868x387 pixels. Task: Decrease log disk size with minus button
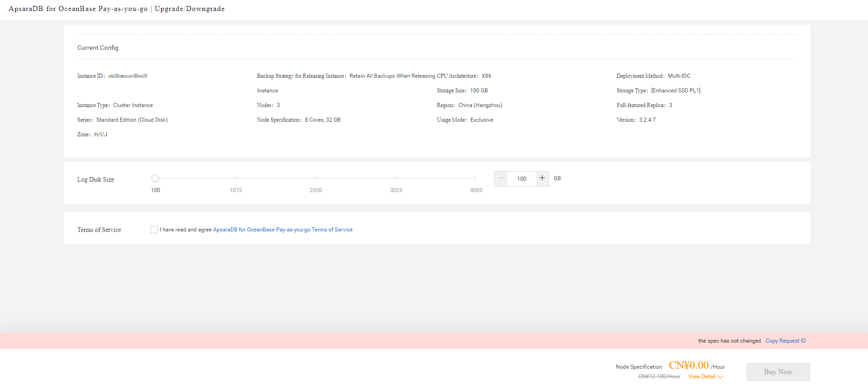pos(501,178)
